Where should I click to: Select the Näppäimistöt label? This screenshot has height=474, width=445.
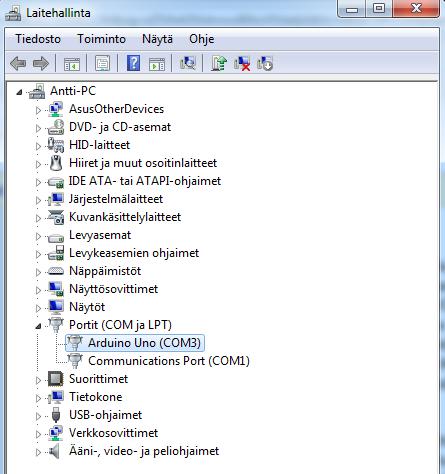[105, 271]
